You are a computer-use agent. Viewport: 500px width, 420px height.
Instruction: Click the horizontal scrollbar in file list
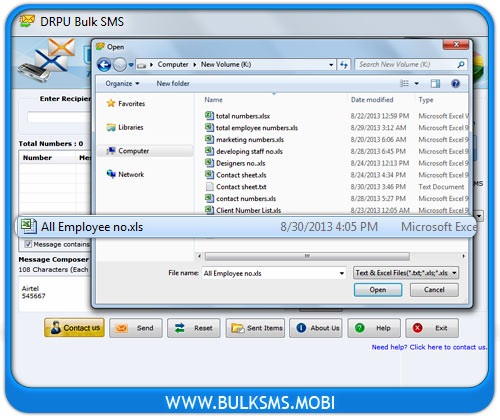coord(307,256)
